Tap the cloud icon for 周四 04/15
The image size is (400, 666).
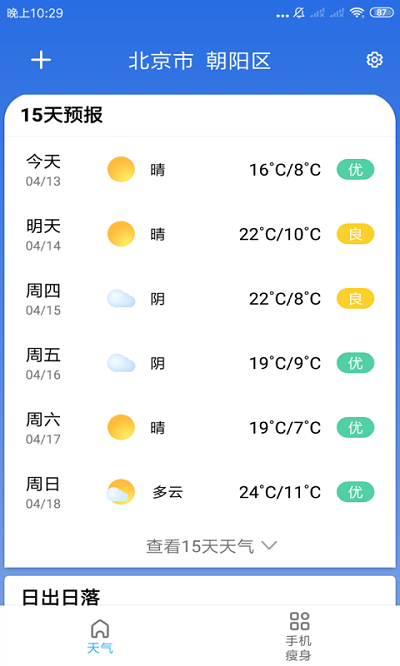tap(121, 299)
